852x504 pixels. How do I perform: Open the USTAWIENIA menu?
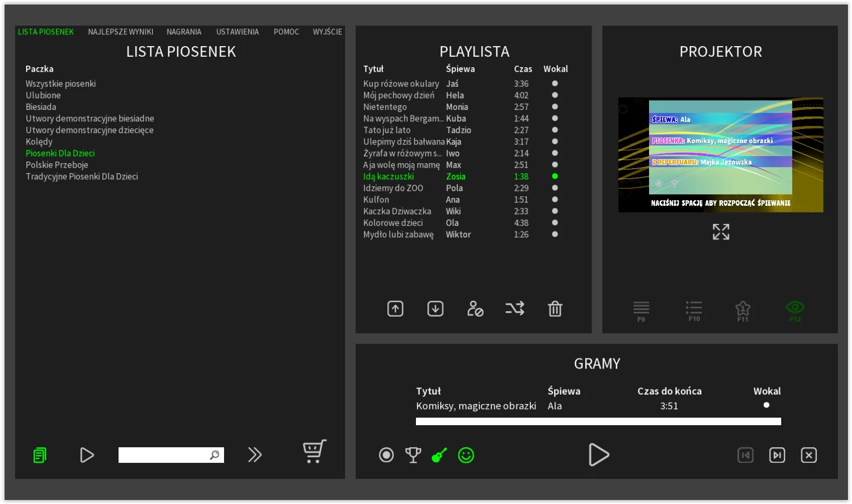(x=237, y=32)
